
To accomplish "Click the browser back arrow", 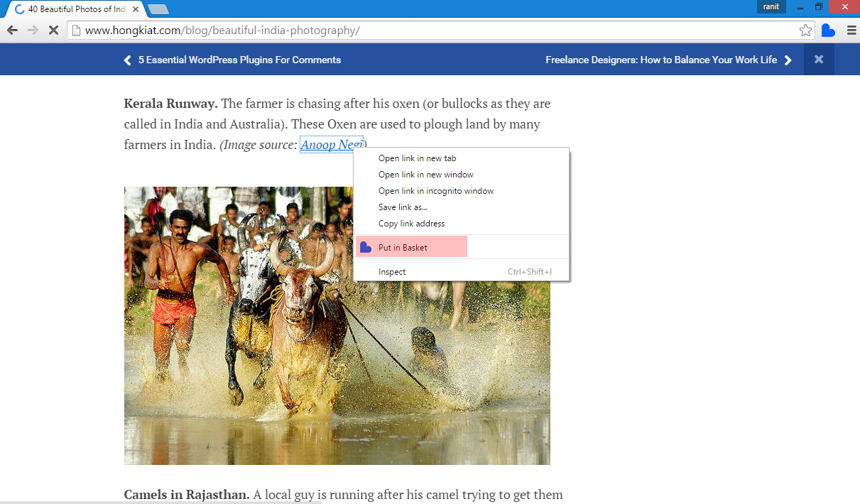I will pyautogui.click(x=12, y=31).
